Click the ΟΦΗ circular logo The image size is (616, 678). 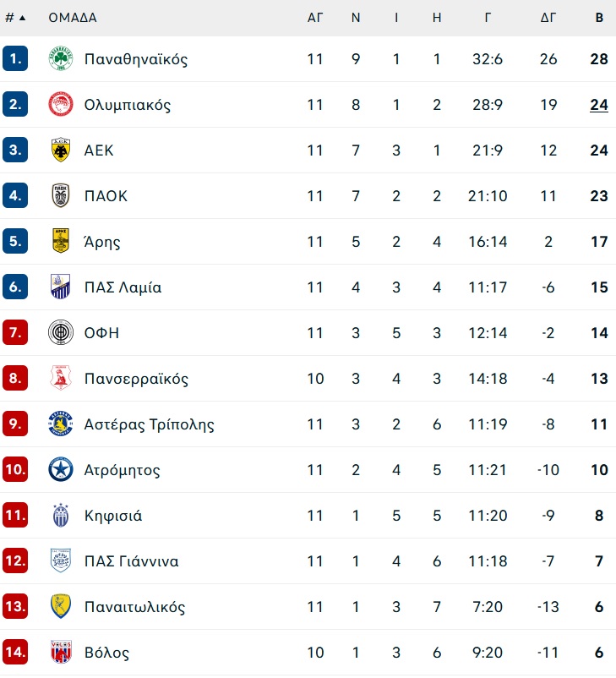coord(61,333)
